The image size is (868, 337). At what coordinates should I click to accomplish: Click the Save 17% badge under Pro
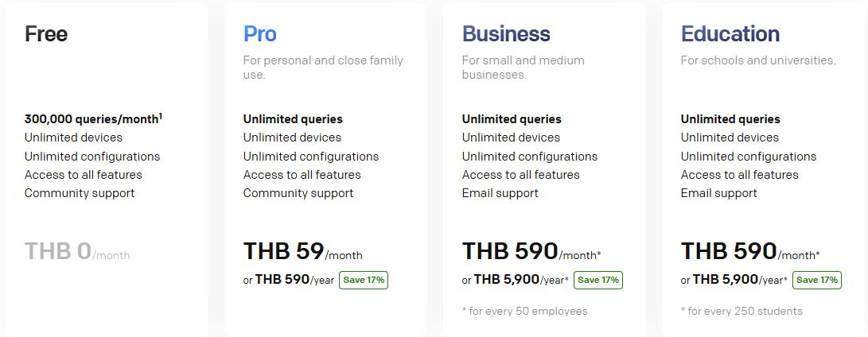point(364,280)
